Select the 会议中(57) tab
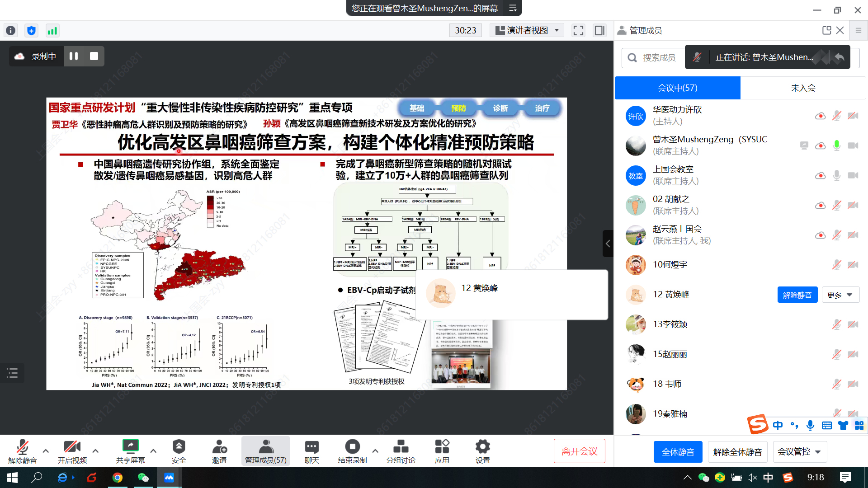 coord(677,88)
